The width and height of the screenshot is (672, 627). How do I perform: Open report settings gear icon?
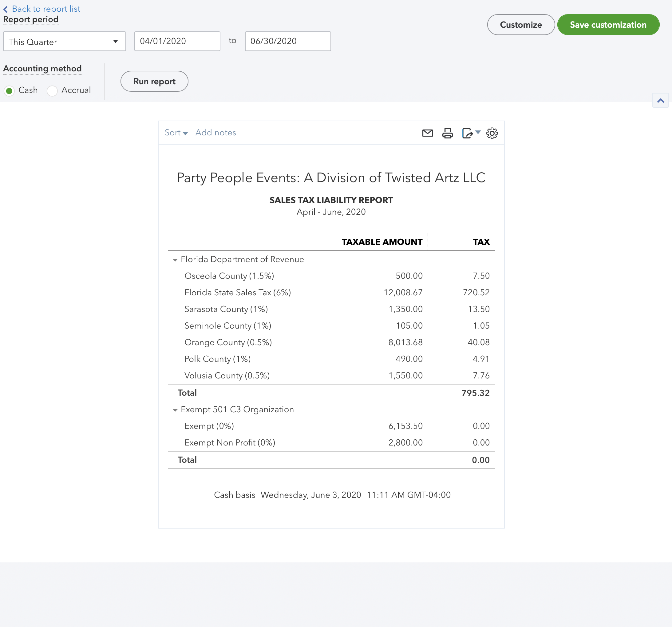492,133
